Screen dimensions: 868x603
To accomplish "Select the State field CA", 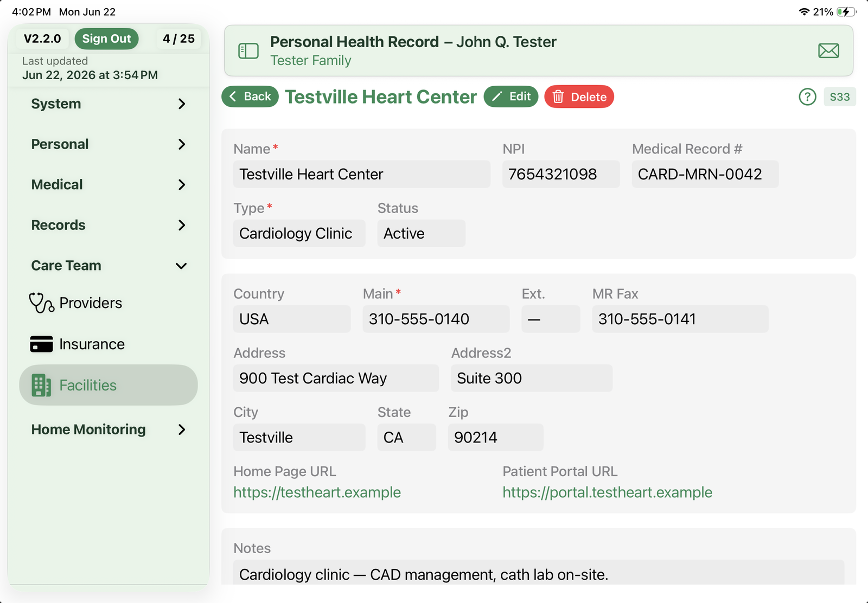I will [407, 437].
